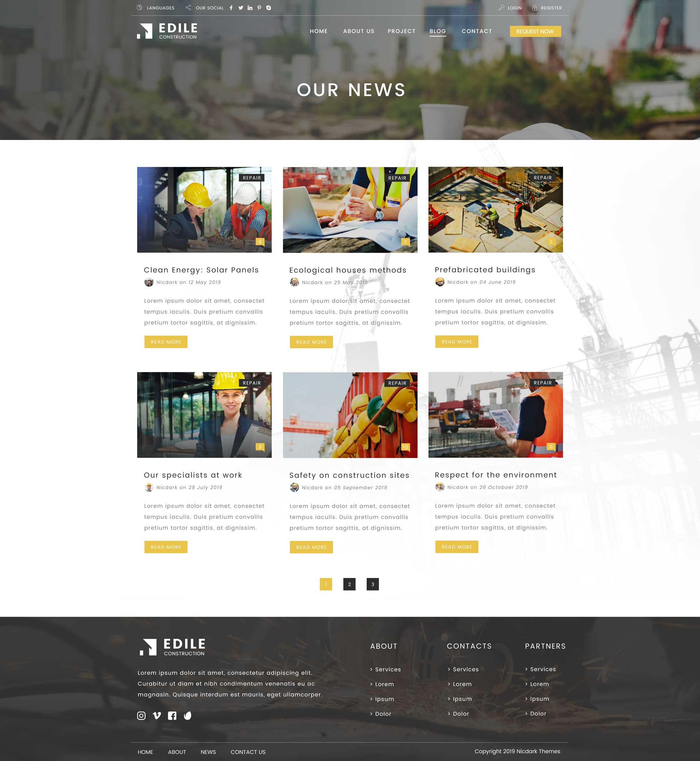Click the Pinterest social icon
This screenshot has width=700, height=761.
(x=259, y=8)
